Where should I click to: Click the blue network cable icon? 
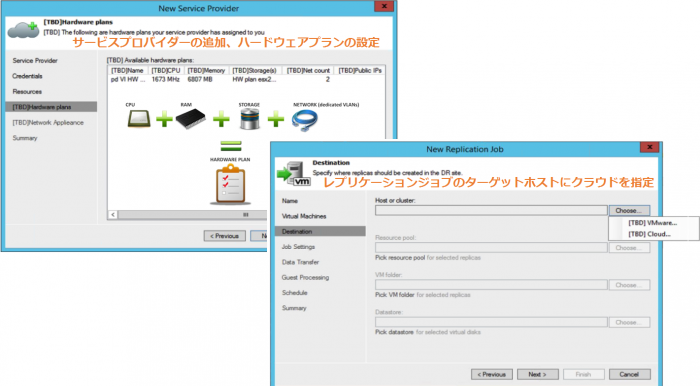tap(305, 120)
